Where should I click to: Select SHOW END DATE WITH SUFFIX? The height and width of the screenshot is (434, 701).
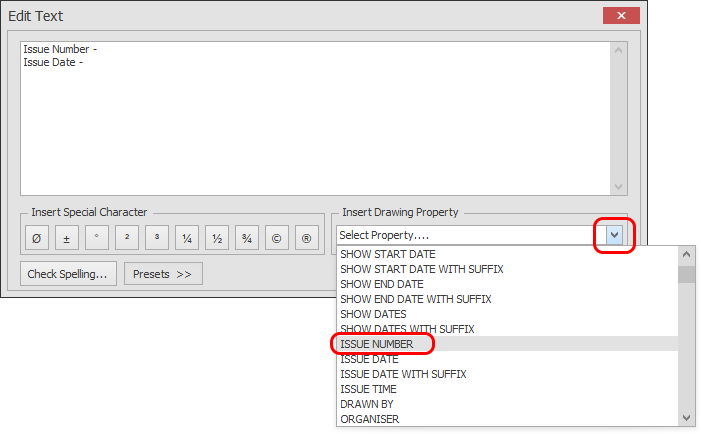pyautogui.click(x=507, y=299)
